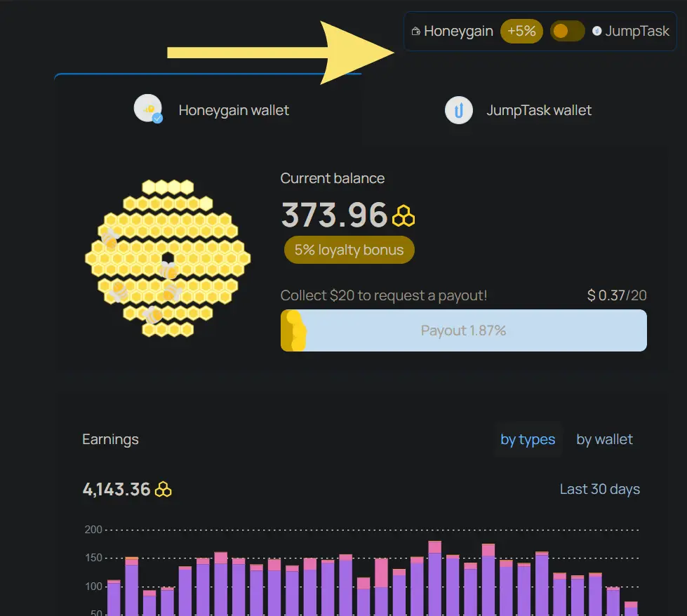The width and height of the screenshot is (687, 616).
Task: Select the Honeygain wallet tab
Action: pyautogui.click(x=212, y=109)
